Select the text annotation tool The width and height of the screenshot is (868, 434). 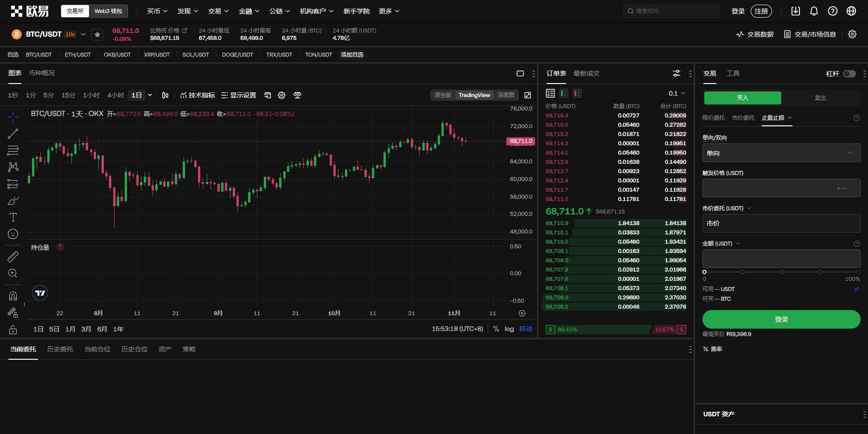coord(13,217)
